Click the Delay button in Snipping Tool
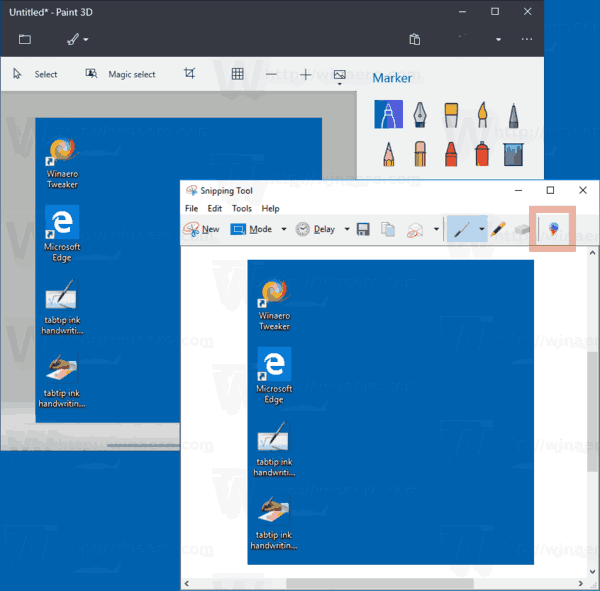The height and width of the screenshot is (591, 600). tap(315, 229)
